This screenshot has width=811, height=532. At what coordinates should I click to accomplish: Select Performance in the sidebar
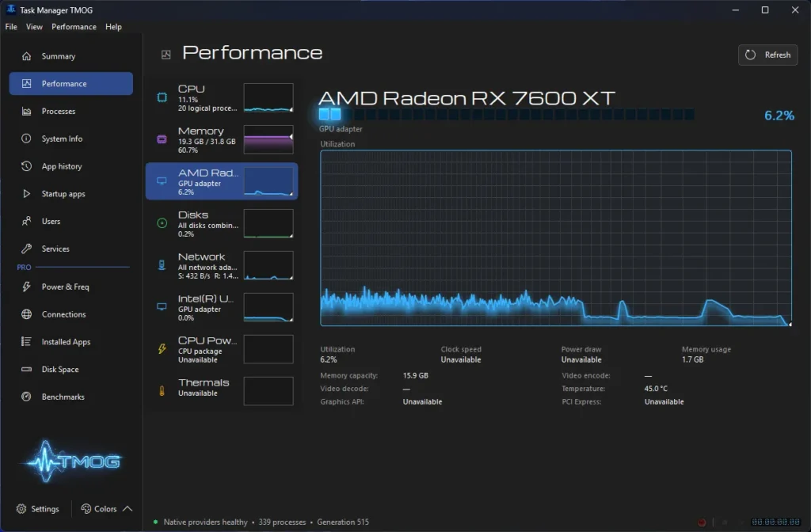click(x=70, y=84)
